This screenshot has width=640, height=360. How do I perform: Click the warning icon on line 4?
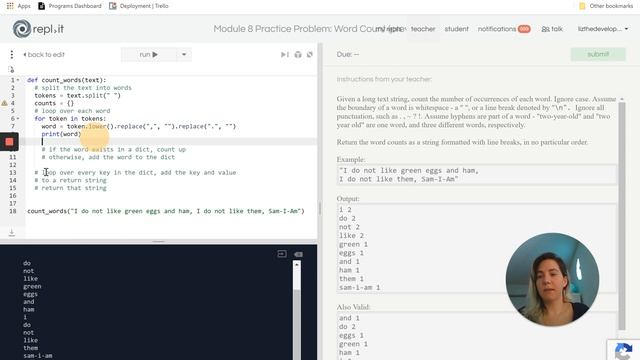click(x=4, y=103)
